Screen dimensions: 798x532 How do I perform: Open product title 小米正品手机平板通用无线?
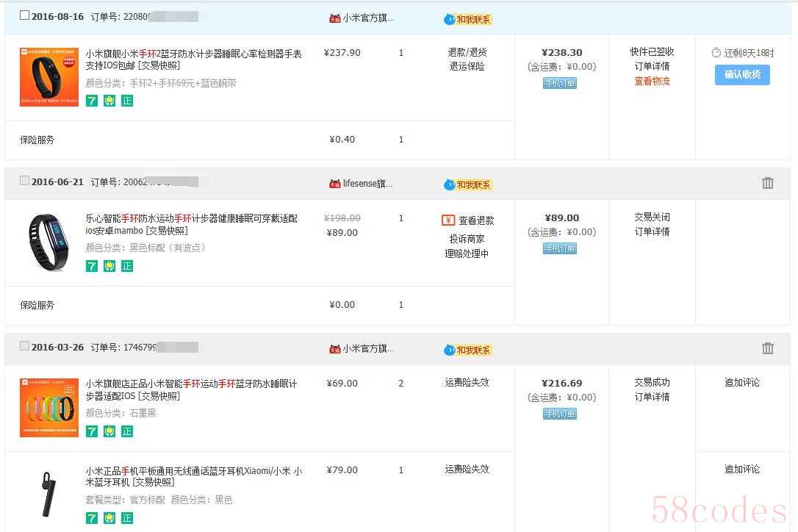point(194,476)
